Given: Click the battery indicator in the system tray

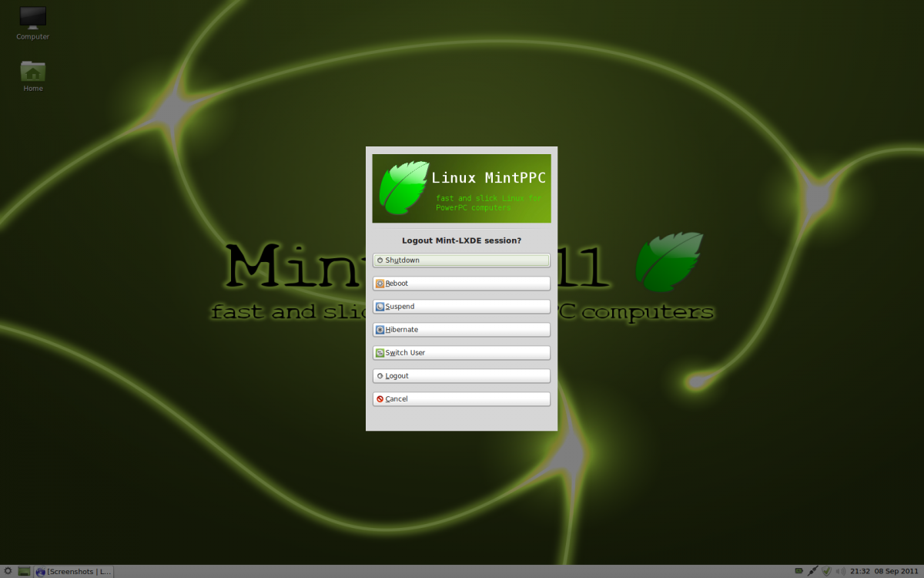Looking at the screenshot, I should pyautogui.click(x=798, y=571).
